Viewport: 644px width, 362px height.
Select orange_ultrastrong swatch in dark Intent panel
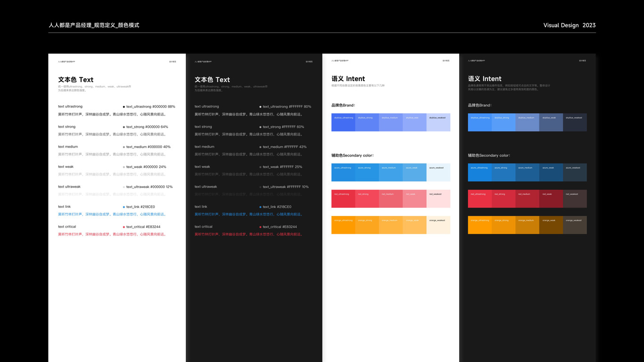(x=480, y=225)
